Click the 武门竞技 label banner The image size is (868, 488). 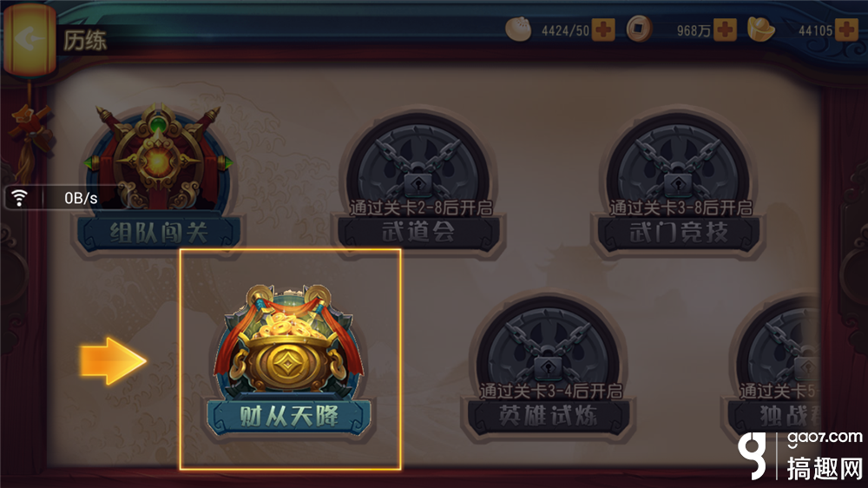(x=678, y=232)
